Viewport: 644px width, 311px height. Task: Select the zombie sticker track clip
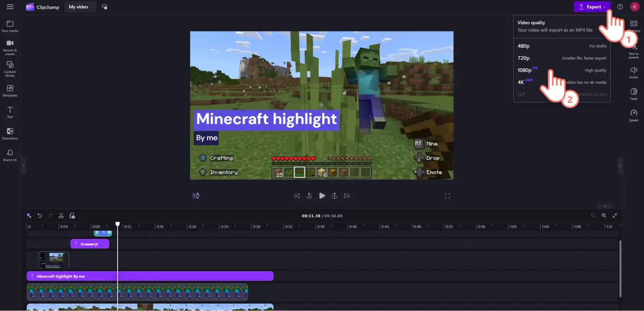point(137,292)
